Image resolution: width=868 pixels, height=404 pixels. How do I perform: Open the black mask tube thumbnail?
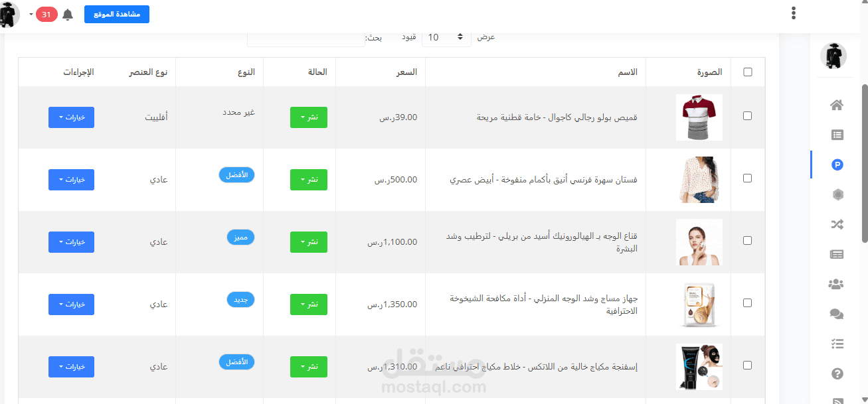(x=699, y=367)
